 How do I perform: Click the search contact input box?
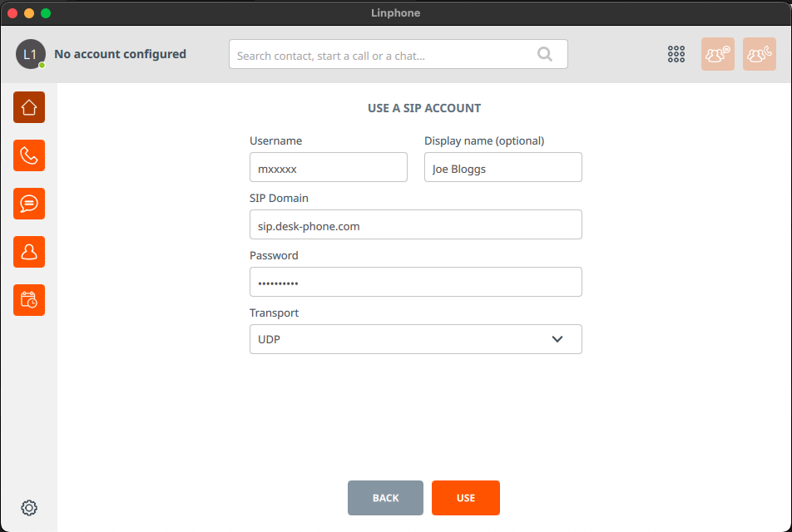tap(398, 54)
